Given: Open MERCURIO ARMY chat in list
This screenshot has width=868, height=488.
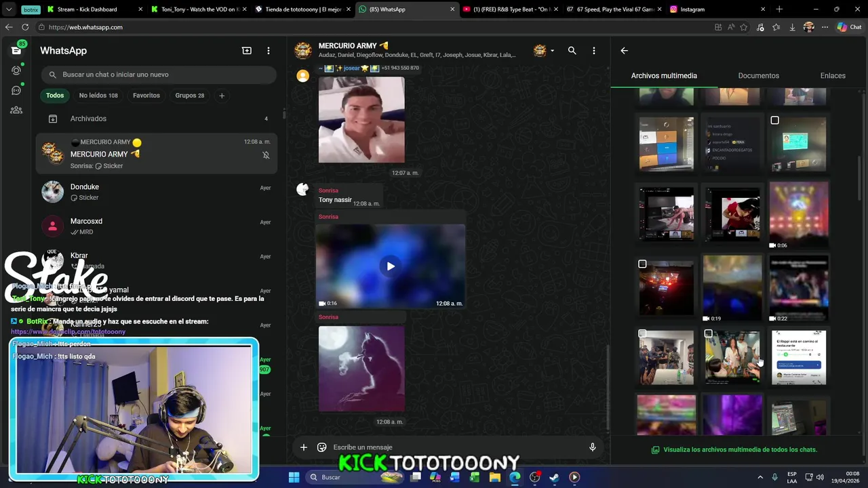Looking at the screenshot, I should point(157,154).
